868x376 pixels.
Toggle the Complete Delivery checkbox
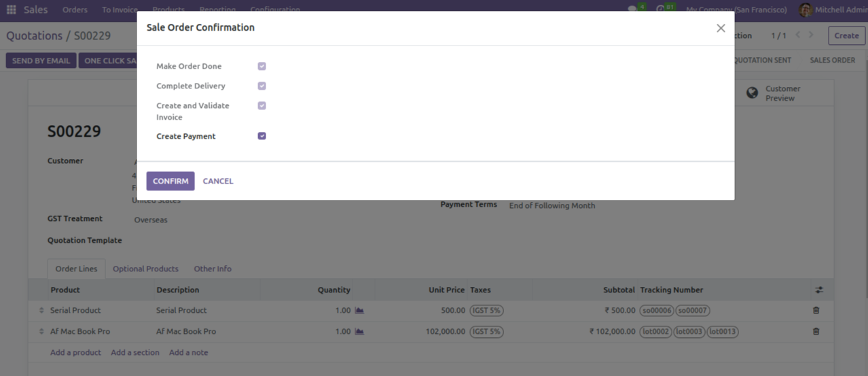261,86
